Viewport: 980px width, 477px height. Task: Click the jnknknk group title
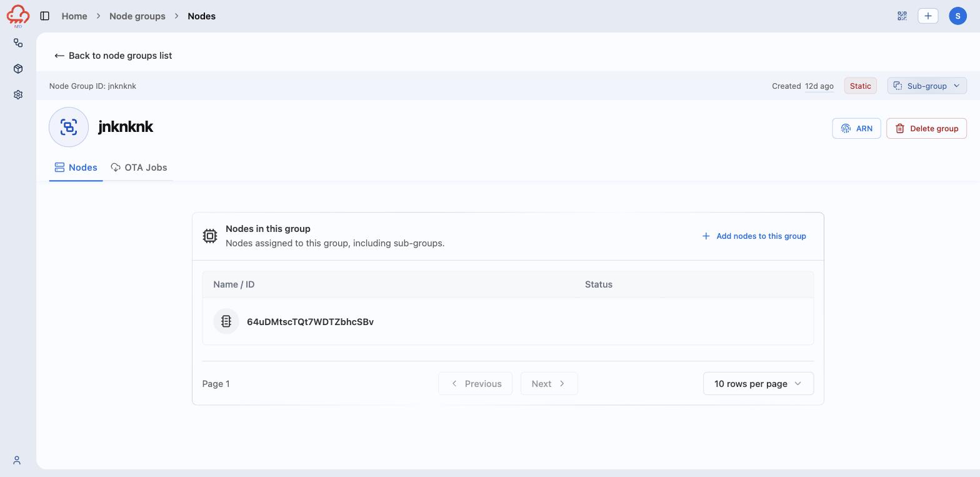126,127
